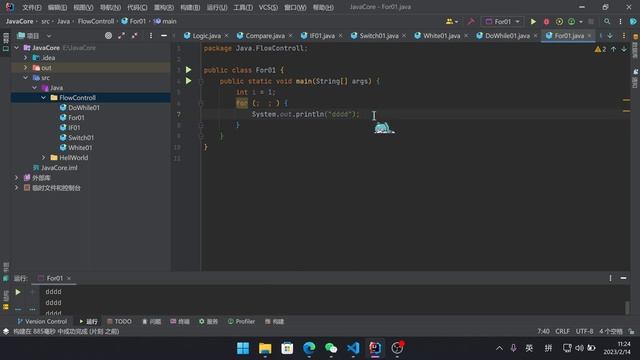The width and height of the screenshot is (640, 360).
Task: Click line-separator CRLF in status bar
Action: click(x=562, y=331)
